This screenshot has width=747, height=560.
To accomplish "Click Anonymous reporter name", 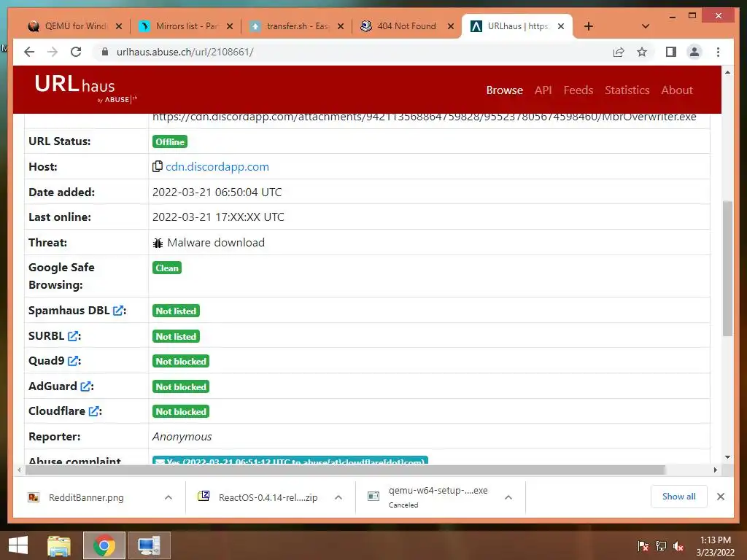I will pos(182,437).
